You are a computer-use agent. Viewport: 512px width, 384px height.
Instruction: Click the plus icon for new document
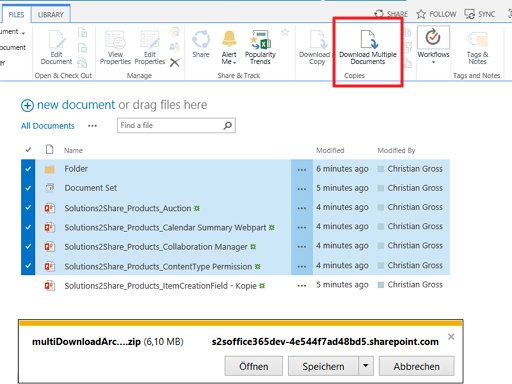tap(27, 105)
